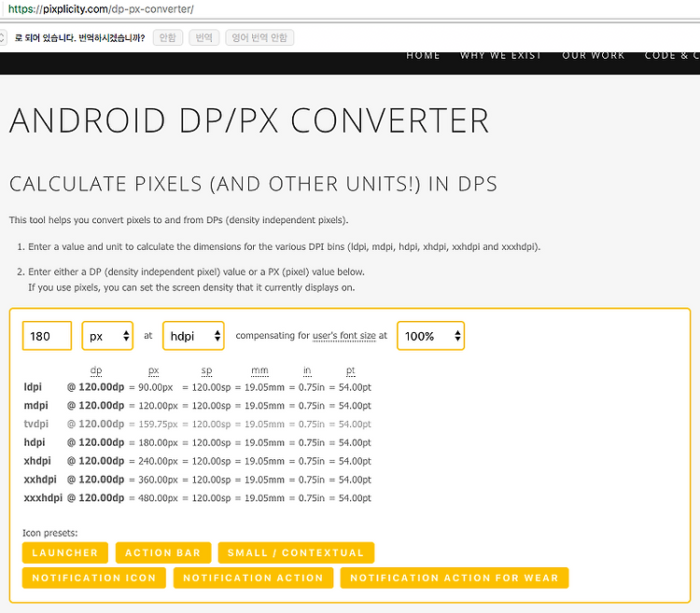Select the xhdpi row label
Image resolution: width=700 pixels, height=613 pixels.
tap(37, 461)
